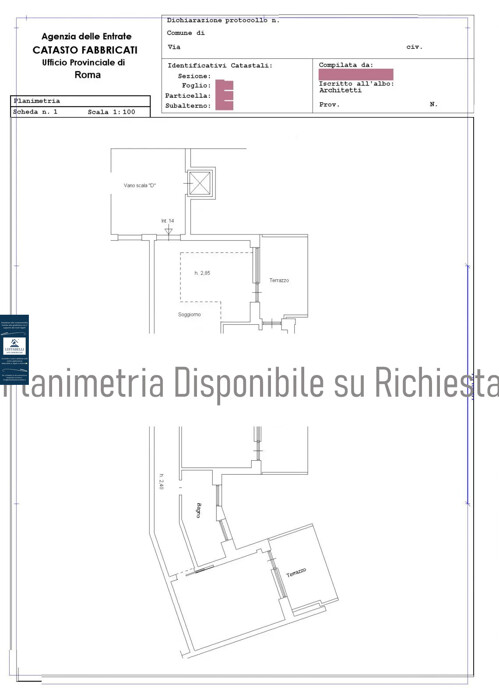This screenshot has width=499, height=700.
Task: Click the 'Prov.' label
Action: coord(329,105)
